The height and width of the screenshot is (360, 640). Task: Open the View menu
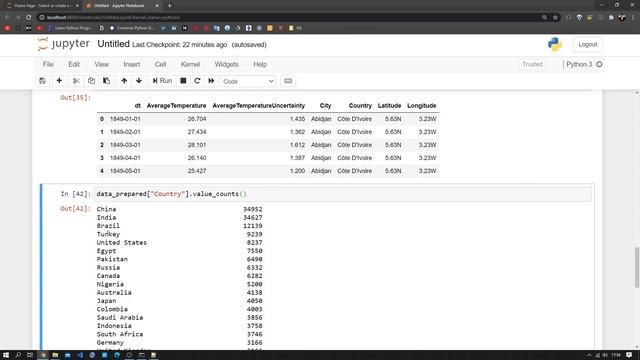tap(102, 64)
